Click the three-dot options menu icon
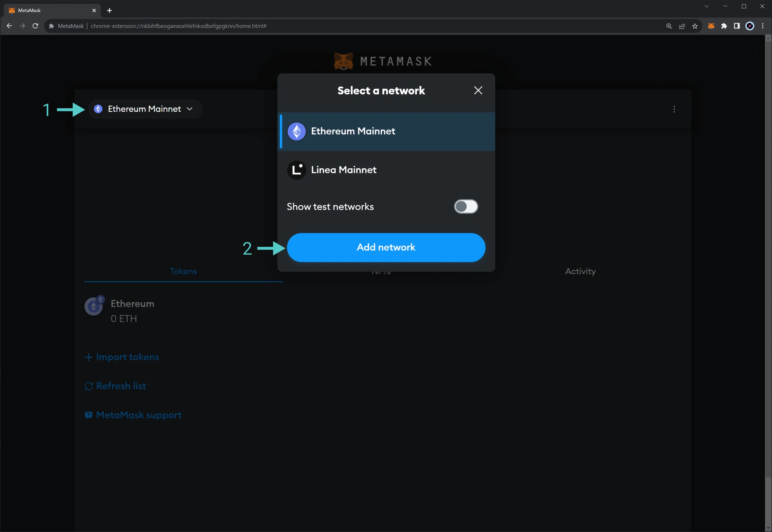772x532 pixels. pos(675,109)
